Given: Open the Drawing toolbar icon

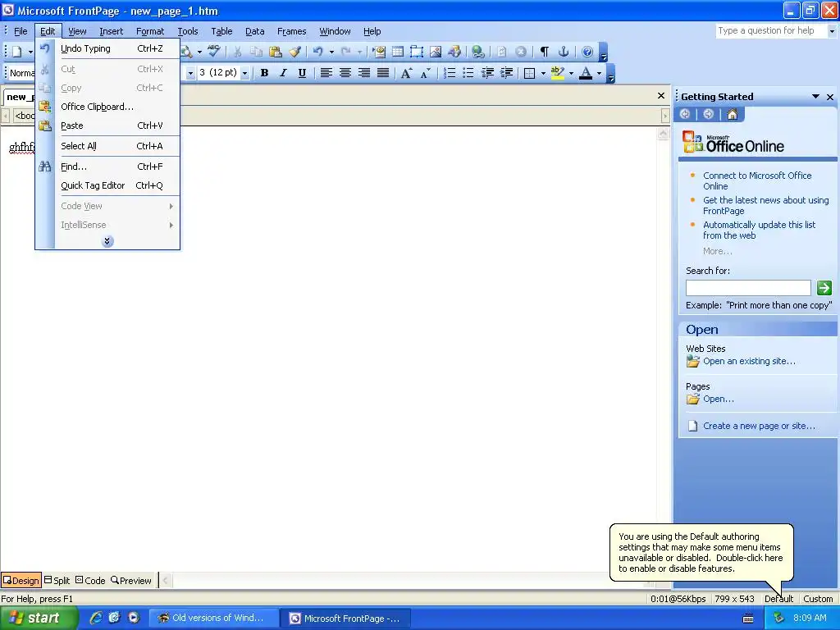Looking at the screenshot, I should click(x=454, y=52).
